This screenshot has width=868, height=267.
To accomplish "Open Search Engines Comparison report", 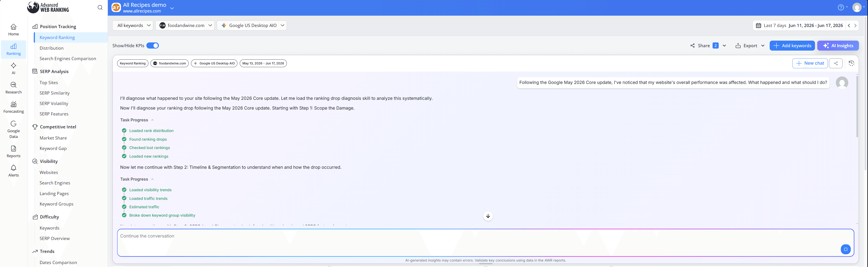I will click(x=68, y=58).
